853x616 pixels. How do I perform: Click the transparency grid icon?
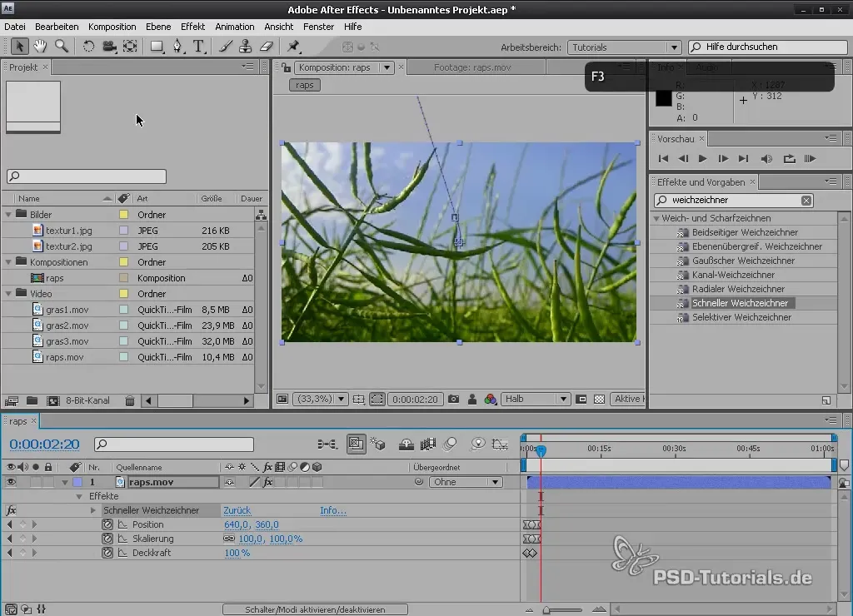pos(600,399)
